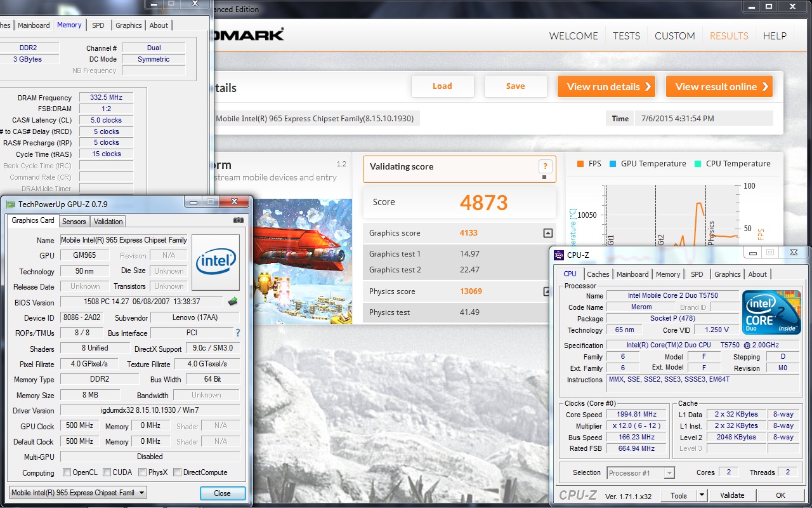812x508 pixels.
Task: Open the Memory tab in the front CPU-Z window
Action: 668,274
